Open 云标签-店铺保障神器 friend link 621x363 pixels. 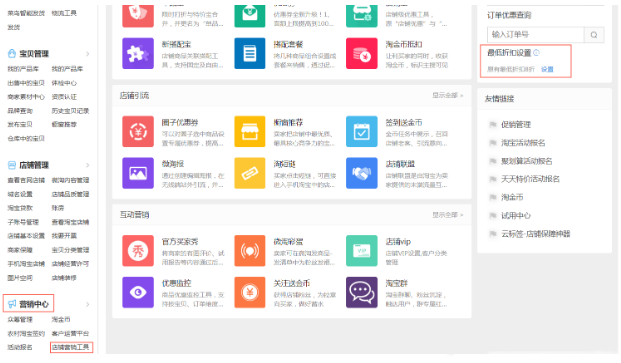[x=535, y=234]
